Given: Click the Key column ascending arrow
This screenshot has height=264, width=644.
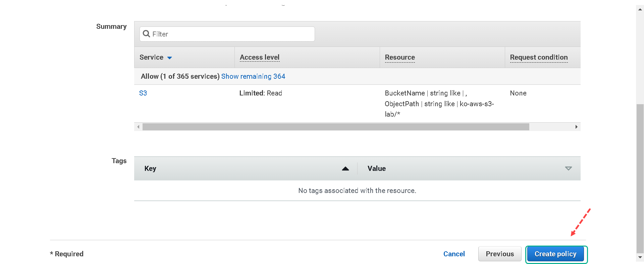Looking at the screenshot, I should (x=345, y=169).
